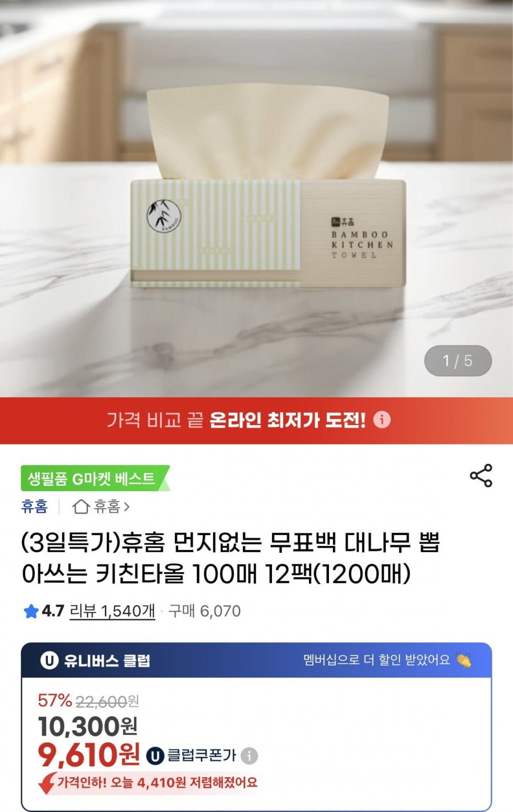This screenshot has width=513, height=812.
Task: Tap the U badge before 클럽쿠폰가
Action: [155, 756]
